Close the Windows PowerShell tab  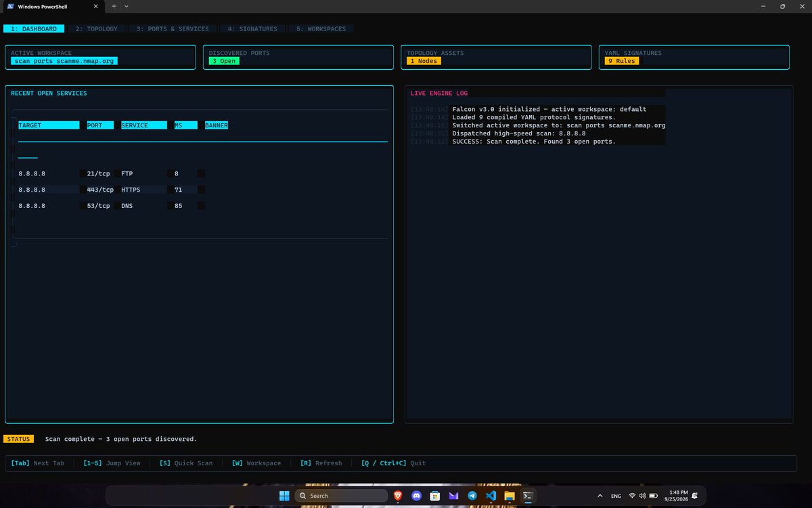click(95, 6)
